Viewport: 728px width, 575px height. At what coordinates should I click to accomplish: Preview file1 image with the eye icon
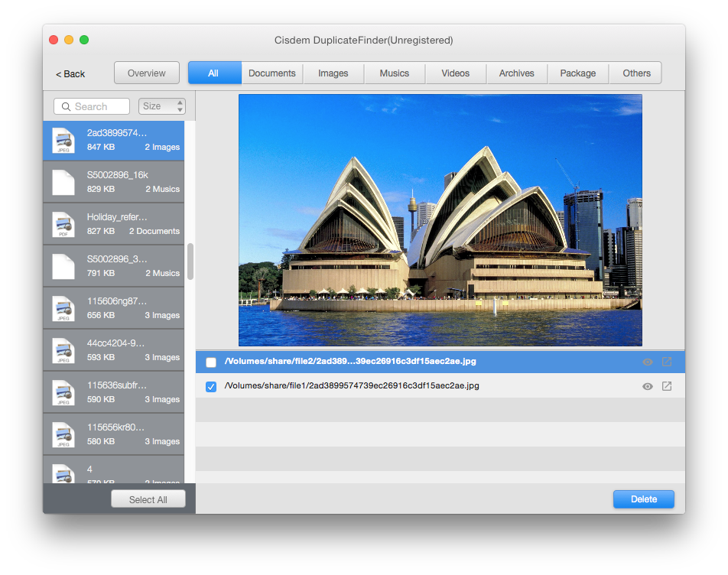point(647,386)
